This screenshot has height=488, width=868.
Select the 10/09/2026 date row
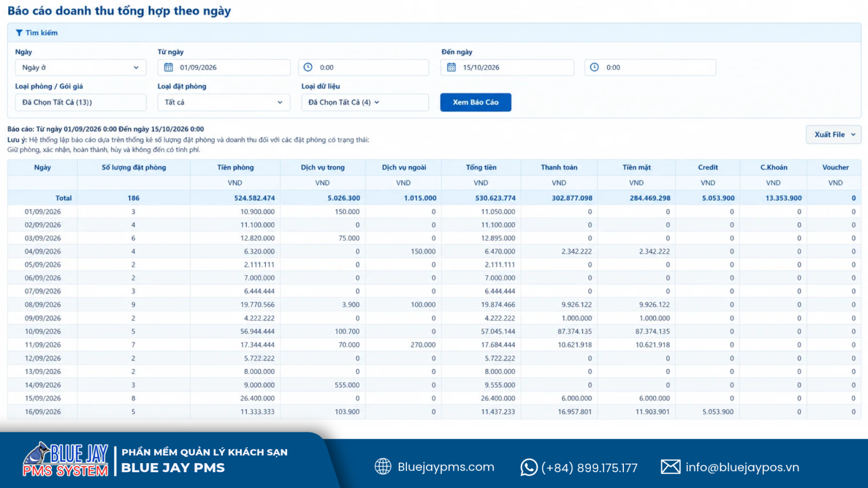(434, 332)
